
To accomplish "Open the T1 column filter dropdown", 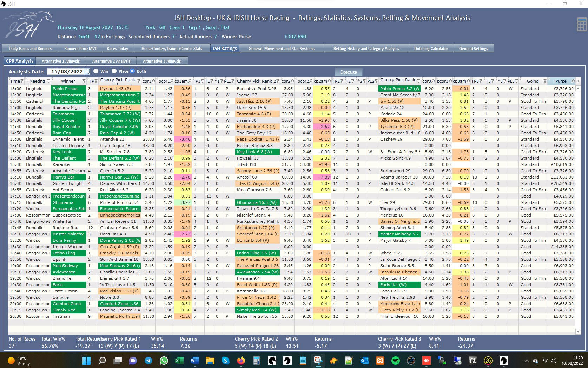I will (x=212, y=81).
